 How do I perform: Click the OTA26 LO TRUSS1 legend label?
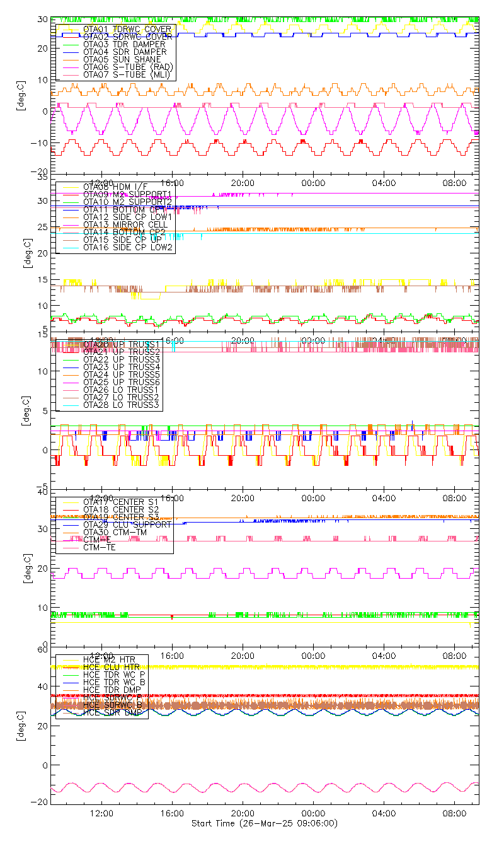pyautogui.click(x=122, y=390)
